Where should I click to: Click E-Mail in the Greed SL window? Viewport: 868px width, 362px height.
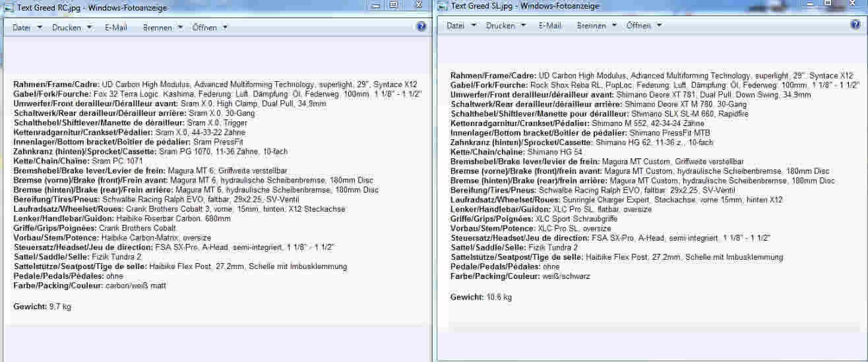tap(549, 26)
